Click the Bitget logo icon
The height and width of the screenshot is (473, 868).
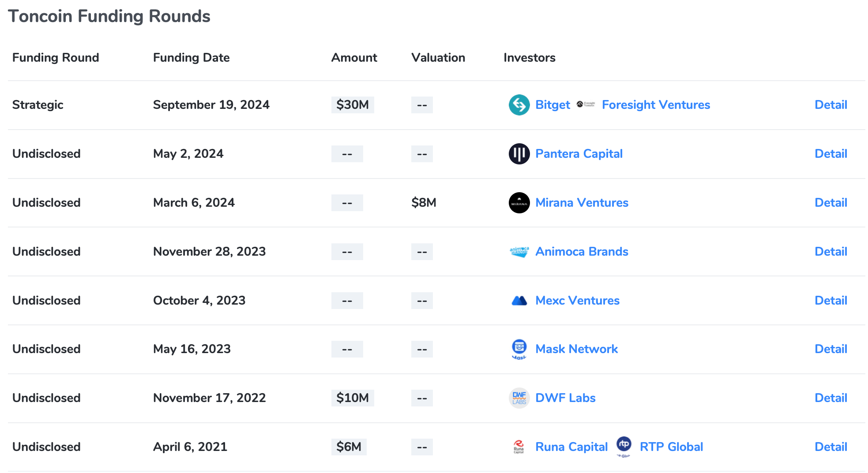tap(519, 105)
